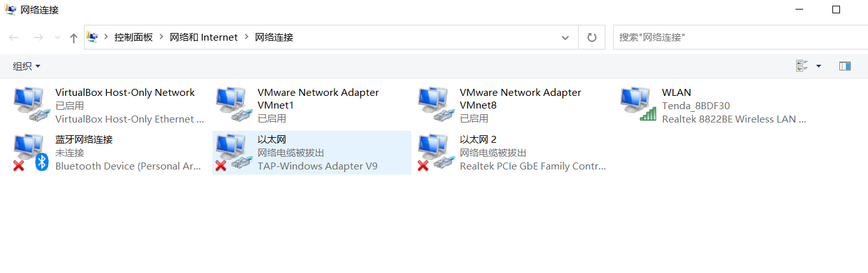The height and width of the screenshot is (273, 868).
Task: Click the search 网络连接 input field
Action: point(738,37)
